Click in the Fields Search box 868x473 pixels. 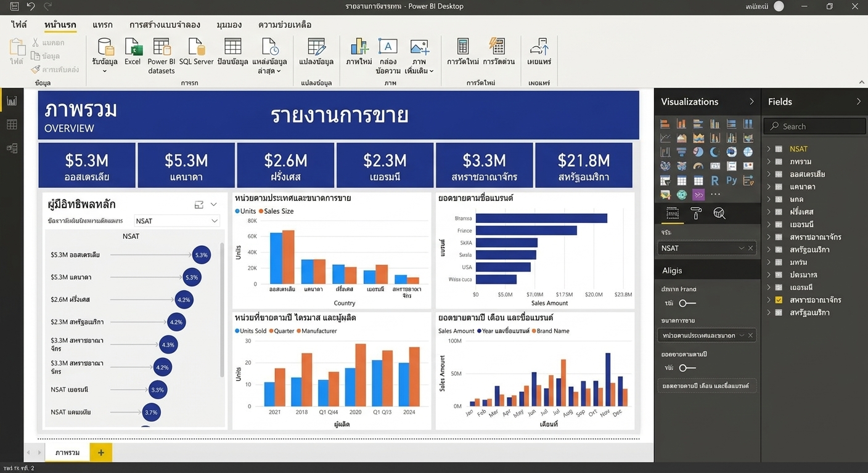pos(814,126)
